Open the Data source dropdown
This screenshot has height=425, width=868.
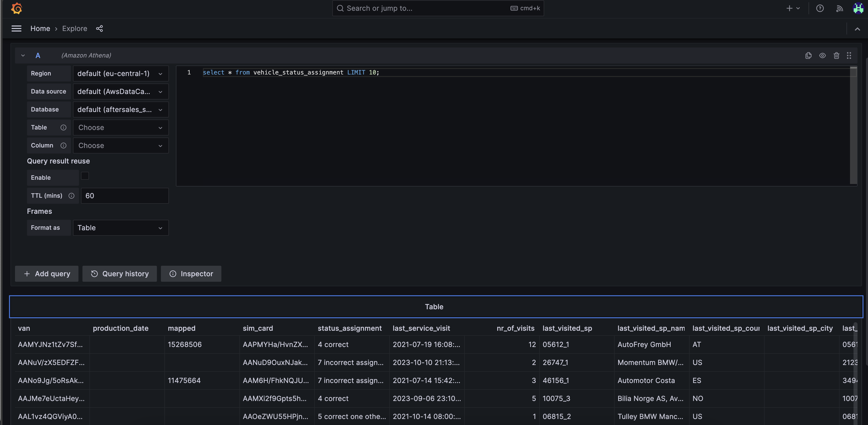[121, 91]
